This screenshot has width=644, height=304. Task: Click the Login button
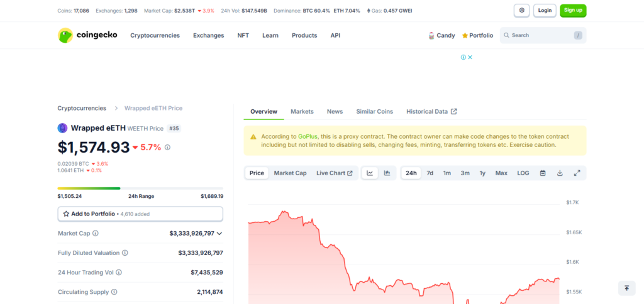[x=545, y=11]
